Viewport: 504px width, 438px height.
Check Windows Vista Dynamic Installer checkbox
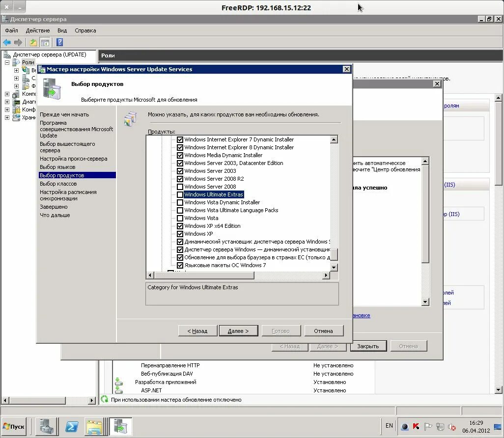tap(180, 202)
